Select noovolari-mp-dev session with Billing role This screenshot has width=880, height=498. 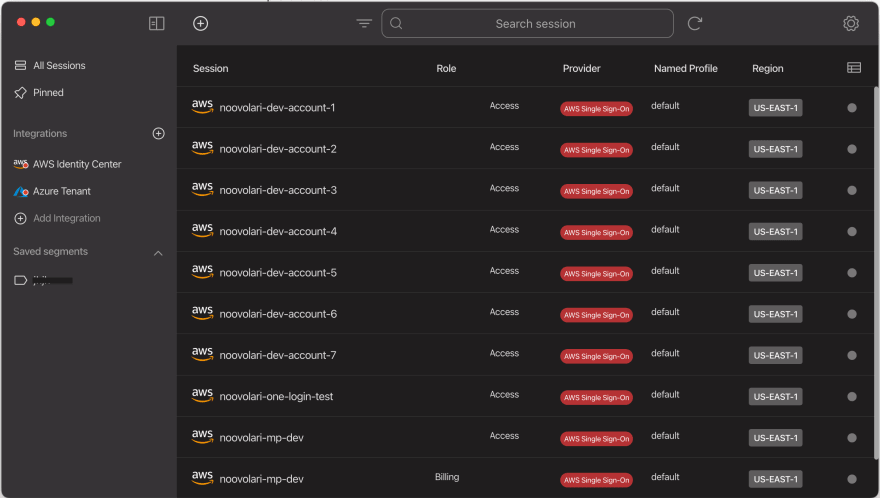[x=262, y=479]
